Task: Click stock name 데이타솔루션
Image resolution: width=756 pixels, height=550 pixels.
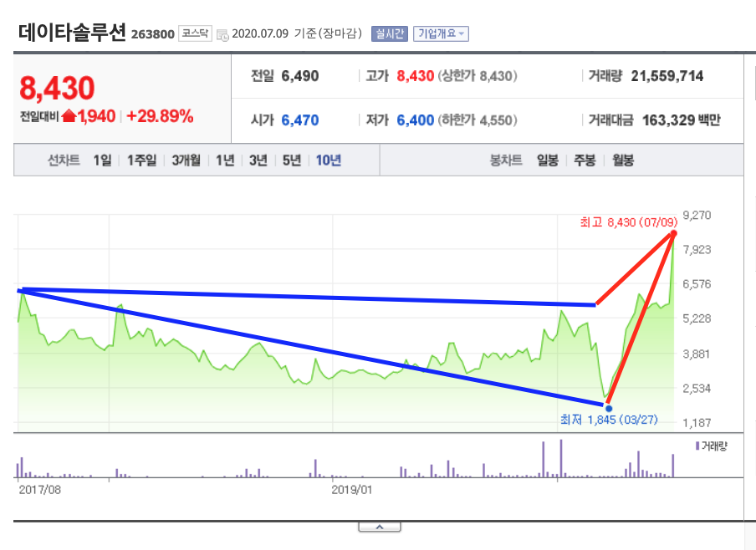Action: click(72, 33)
